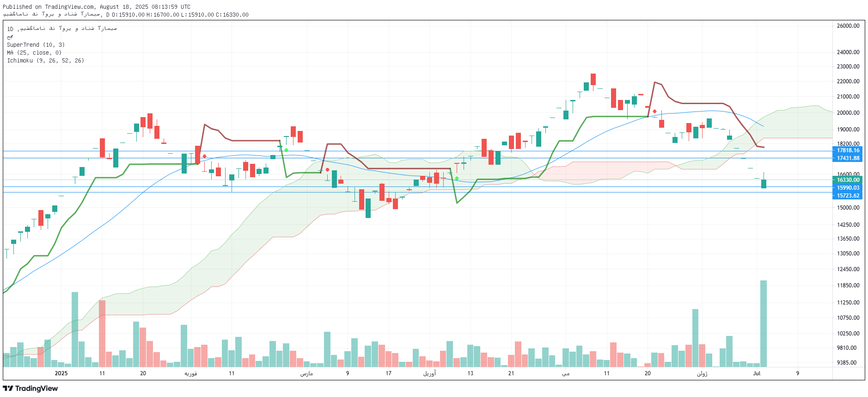Click the 2025 label on time axis
The image size is (868, 397).
[61, 373]
